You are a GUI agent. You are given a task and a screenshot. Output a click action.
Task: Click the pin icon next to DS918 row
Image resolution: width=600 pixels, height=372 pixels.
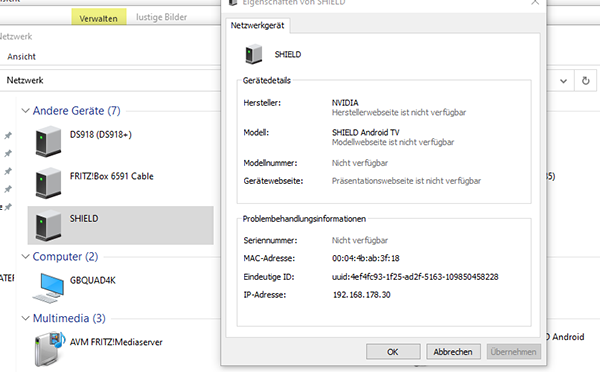pos(8,135)
